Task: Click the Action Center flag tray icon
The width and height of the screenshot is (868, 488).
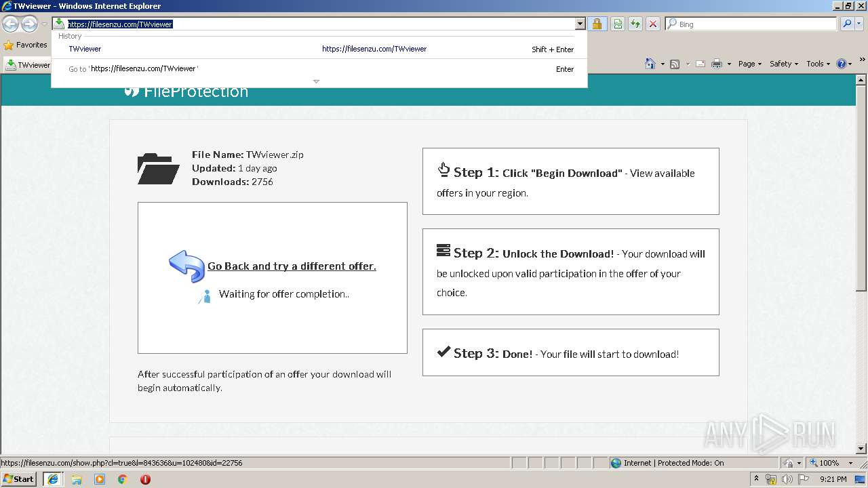Action: click(803, 479)
